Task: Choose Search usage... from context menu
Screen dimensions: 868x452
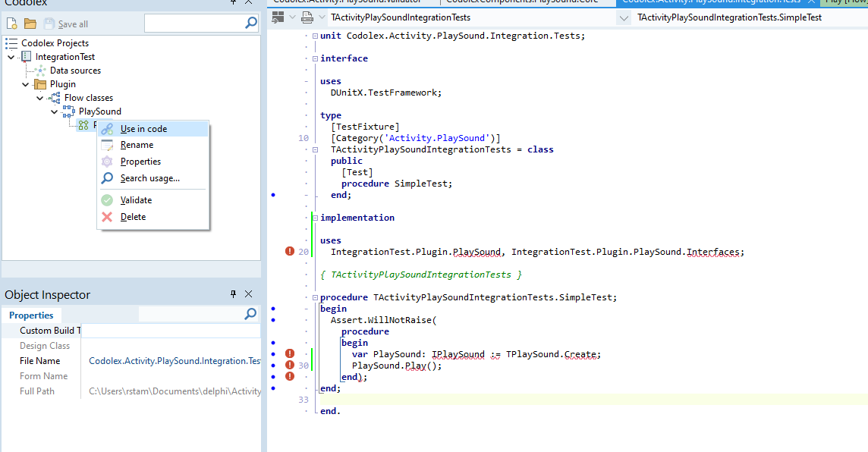Action: [153, 178]
